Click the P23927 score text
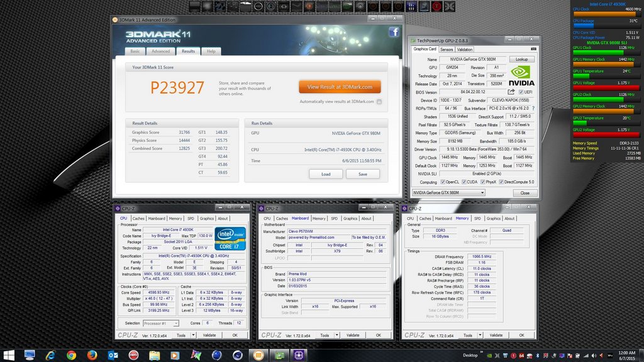This screenshot has height=362, width=644. pyautogui.click(x=177, y=87)
